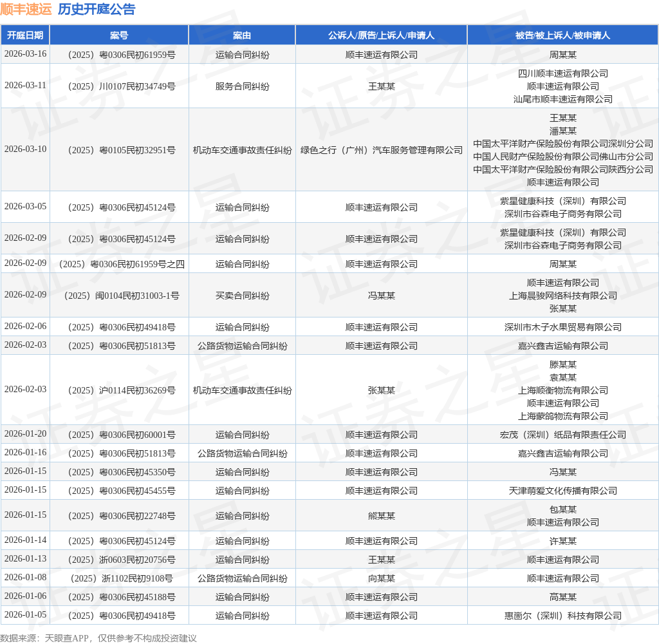Click the 买卖合同纠纷 cell
This screenshot has width=659, height=644.
242,296
